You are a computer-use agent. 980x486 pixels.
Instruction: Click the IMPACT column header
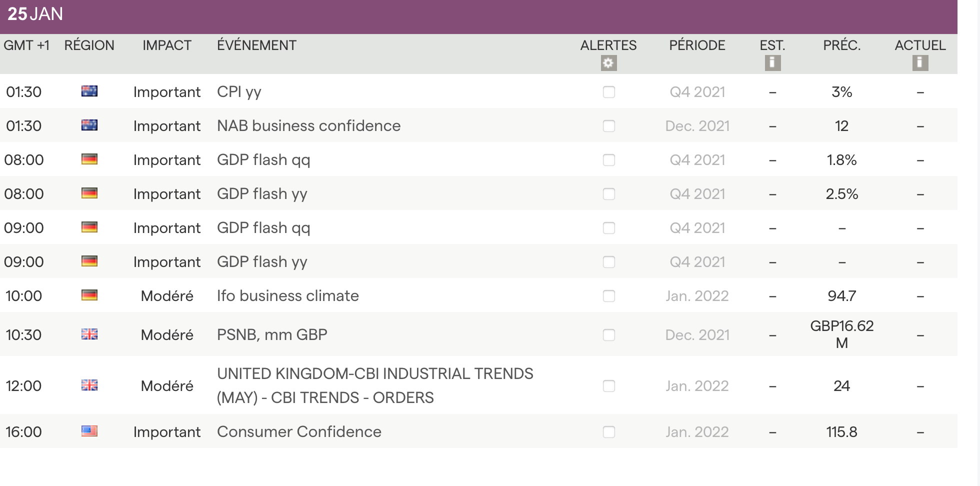(166, 45)
